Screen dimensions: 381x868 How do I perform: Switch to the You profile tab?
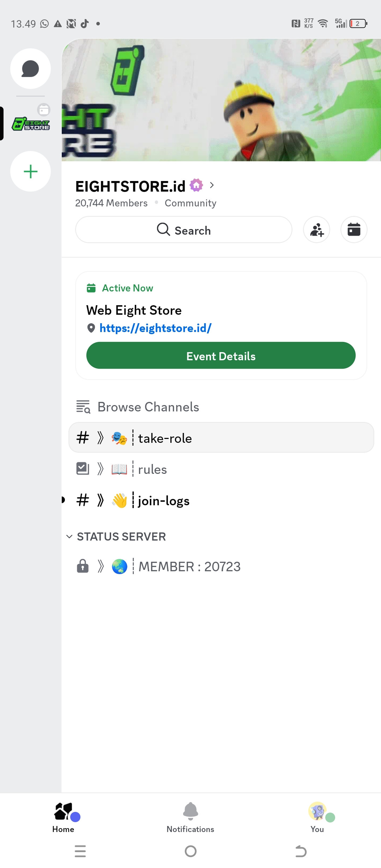(x=317, y=817)
